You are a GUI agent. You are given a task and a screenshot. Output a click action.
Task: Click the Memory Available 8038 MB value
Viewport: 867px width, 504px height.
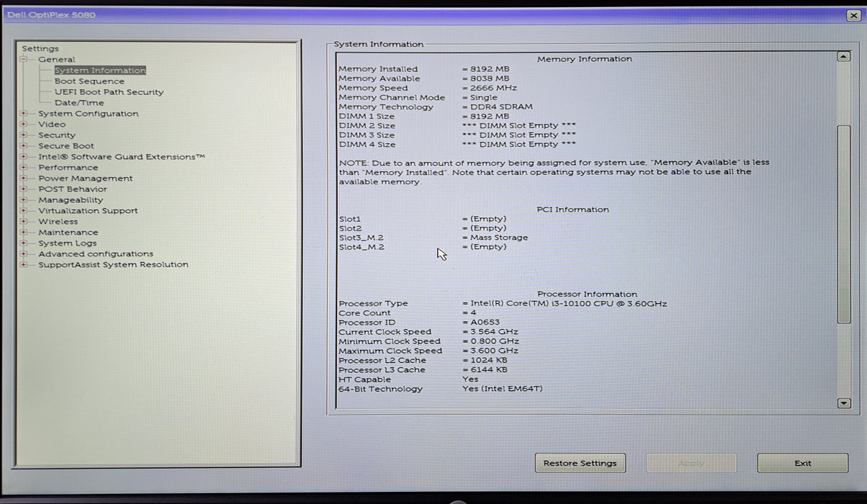[485, 78]
